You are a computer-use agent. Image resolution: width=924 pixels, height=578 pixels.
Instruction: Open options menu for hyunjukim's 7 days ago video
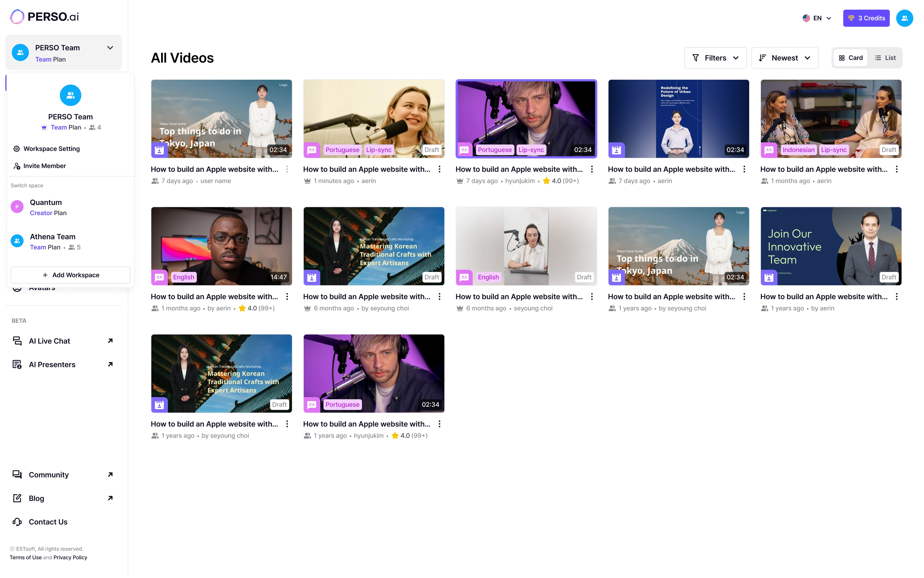pyautogui.click(x=592, y=169)
